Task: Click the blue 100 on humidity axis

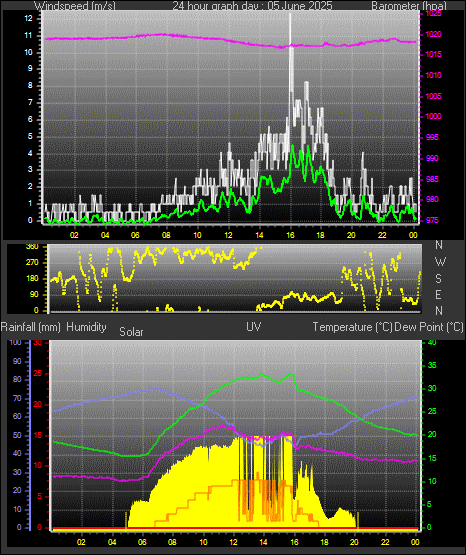Action: (x=16, y=342)
